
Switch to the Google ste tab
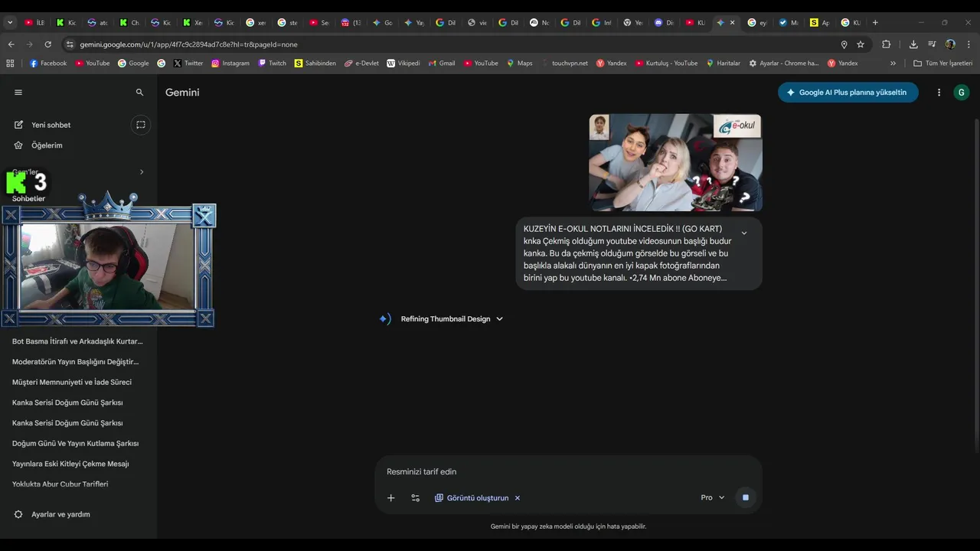[x=288, y=23]
